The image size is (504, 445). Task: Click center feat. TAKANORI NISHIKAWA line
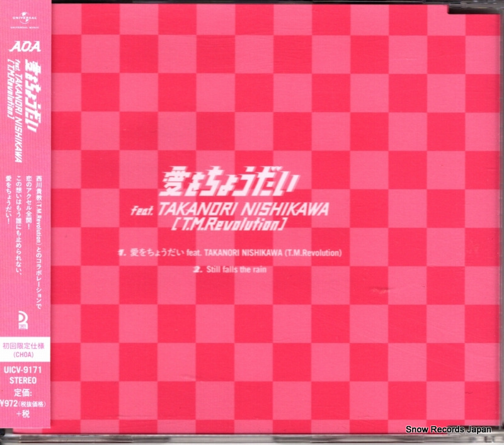click(x=230, y=210)
